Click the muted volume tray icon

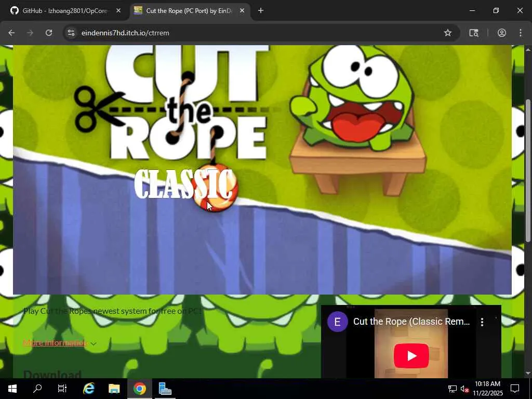click(464, 389)
